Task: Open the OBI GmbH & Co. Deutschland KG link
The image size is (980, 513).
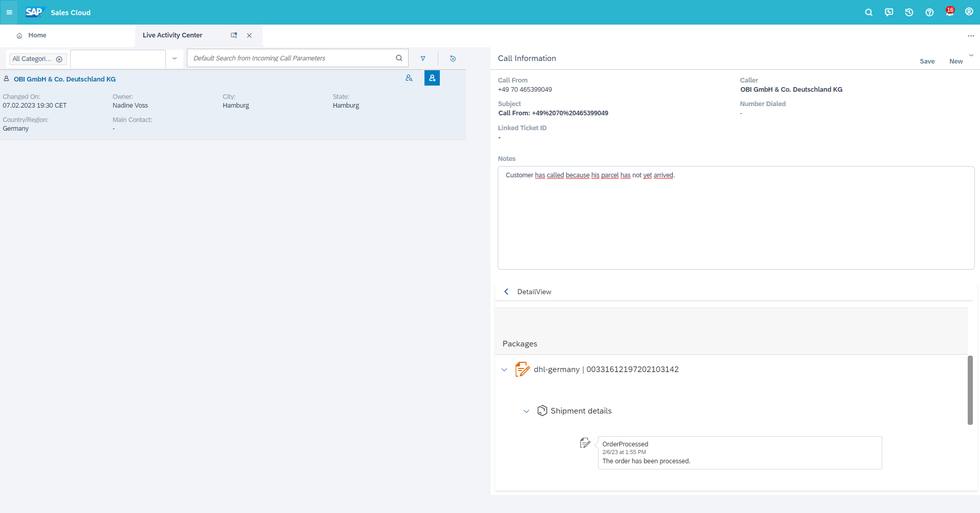Action: (x=65, y=79)
